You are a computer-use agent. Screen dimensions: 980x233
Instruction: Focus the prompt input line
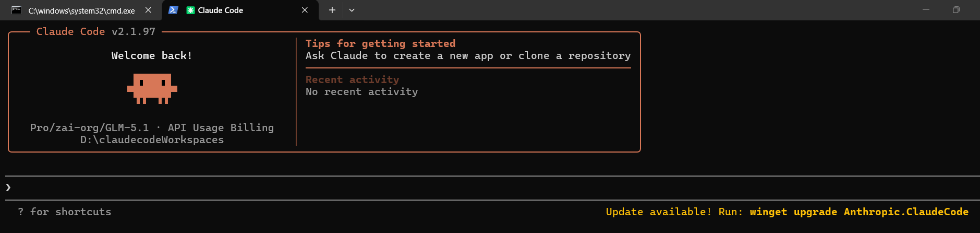tap(492, 188)
